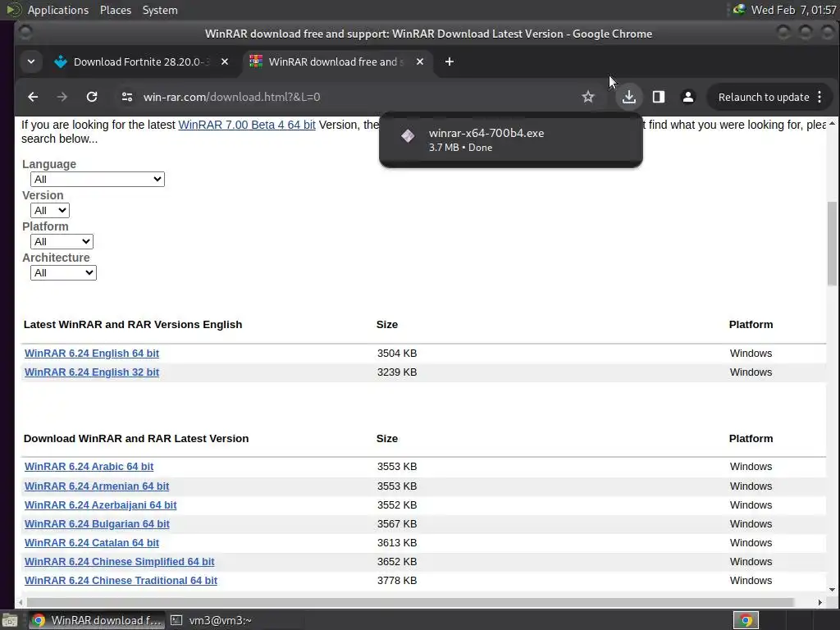
Task: Open the Architecture dropdown
Action: coord(63,272)
